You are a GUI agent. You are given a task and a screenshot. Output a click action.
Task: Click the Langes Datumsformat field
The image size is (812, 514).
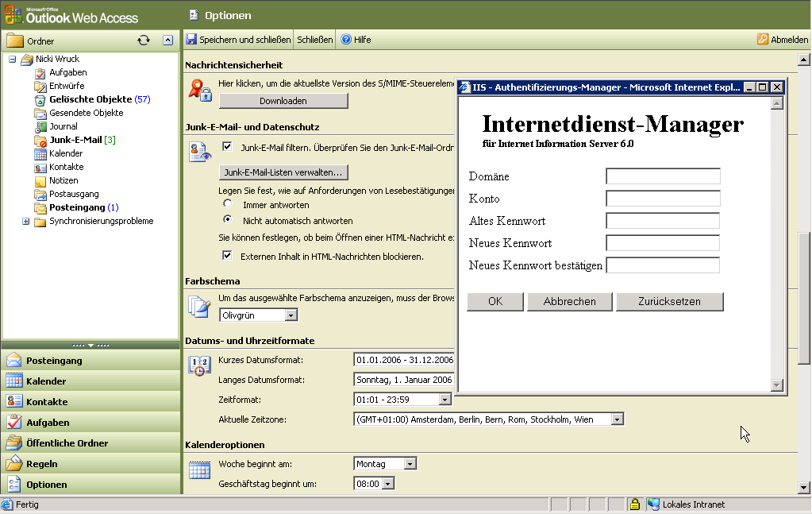404,380
